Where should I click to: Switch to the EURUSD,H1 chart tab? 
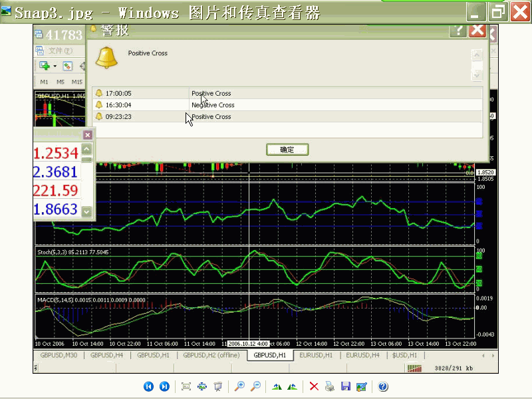click(x=316, y=355)
